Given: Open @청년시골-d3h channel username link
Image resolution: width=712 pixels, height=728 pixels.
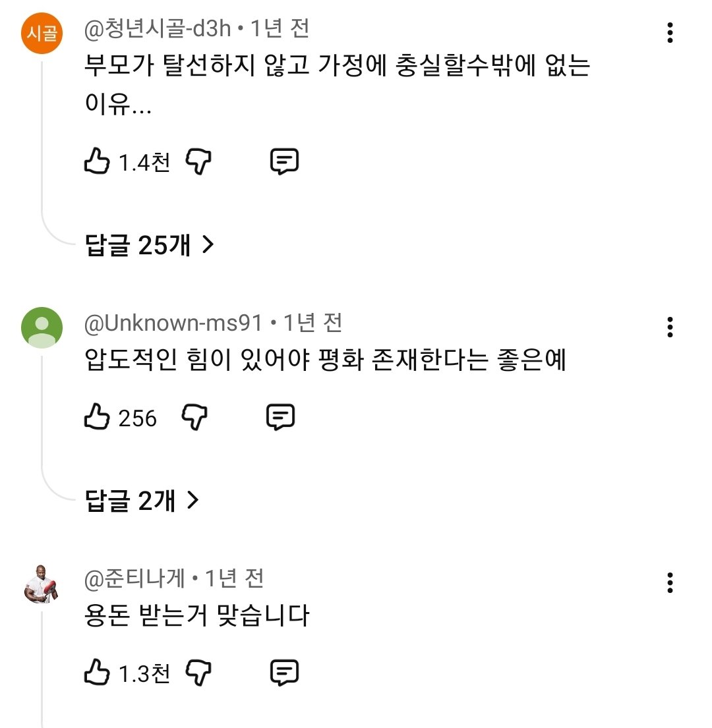Looking at the screenshot, I should [158, 29].
